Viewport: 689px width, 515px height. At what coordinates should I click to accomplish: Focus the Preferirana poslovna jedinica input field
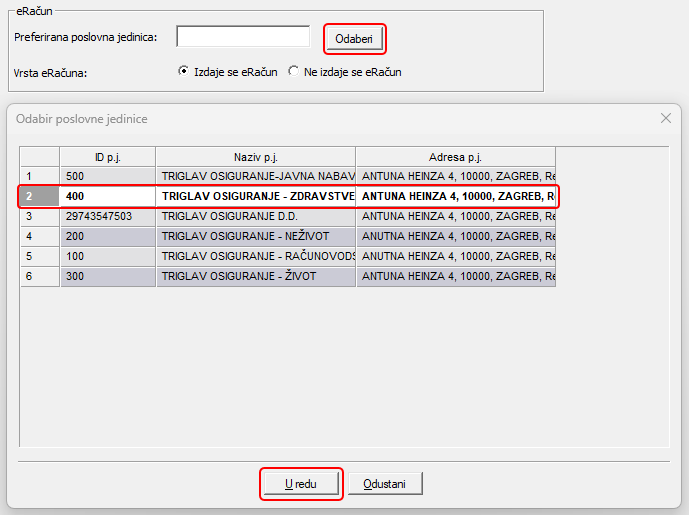243,37
